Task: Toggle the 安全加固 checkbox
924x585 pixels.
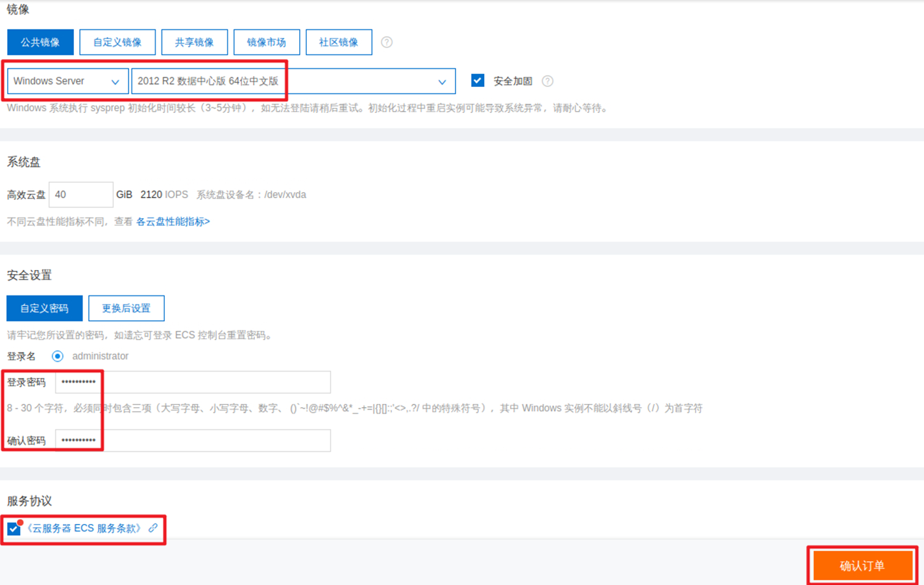Action: point(478,81)
